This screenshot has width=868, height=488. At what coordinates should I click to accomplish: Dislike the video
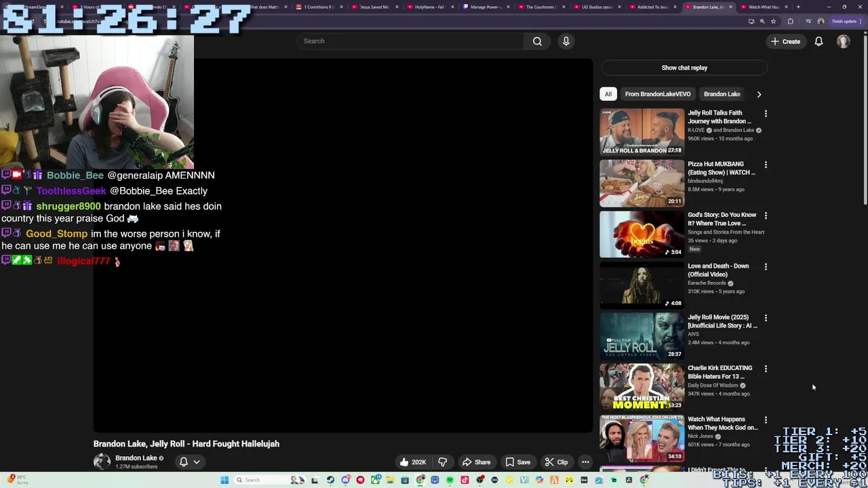(442, 462)
